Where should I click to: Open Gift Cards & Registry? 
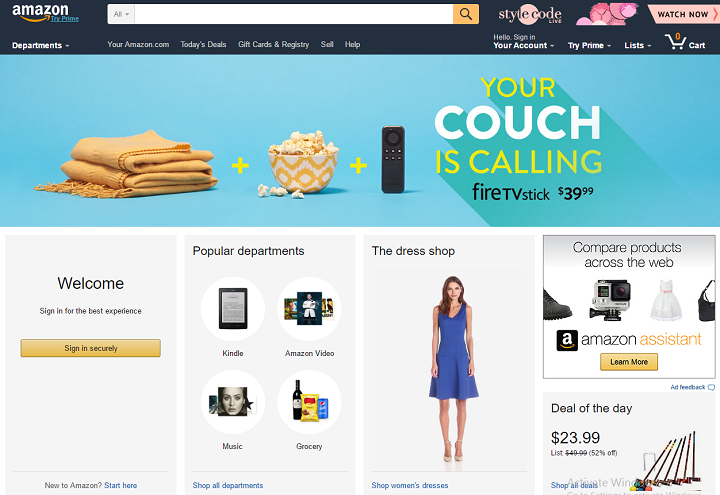(273, 45)
